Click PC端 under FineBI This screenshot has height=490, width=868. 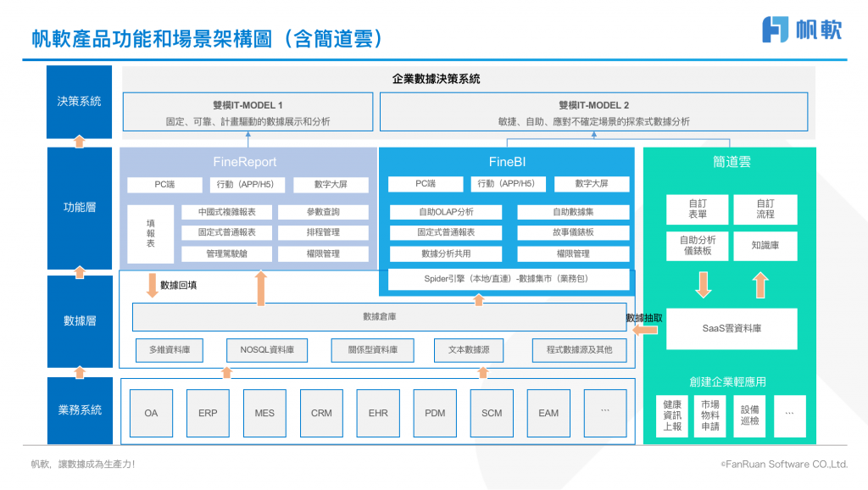tap(426, 184)
